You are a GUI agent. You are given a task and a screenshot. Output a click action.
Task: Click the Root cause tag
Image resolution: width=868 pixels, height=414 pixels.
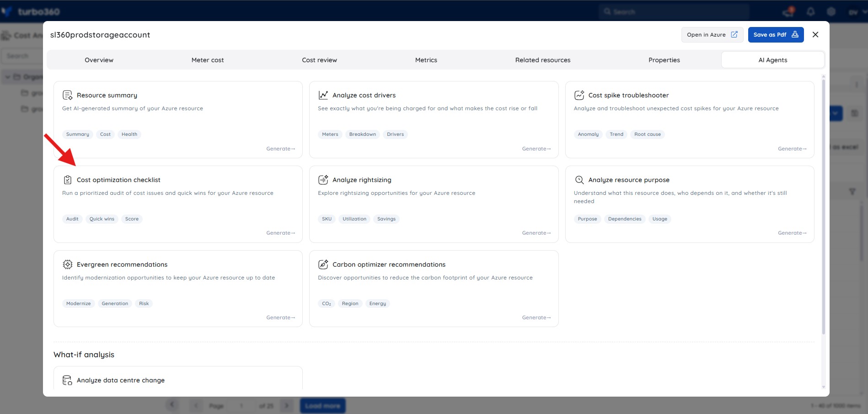click(648, 134)
